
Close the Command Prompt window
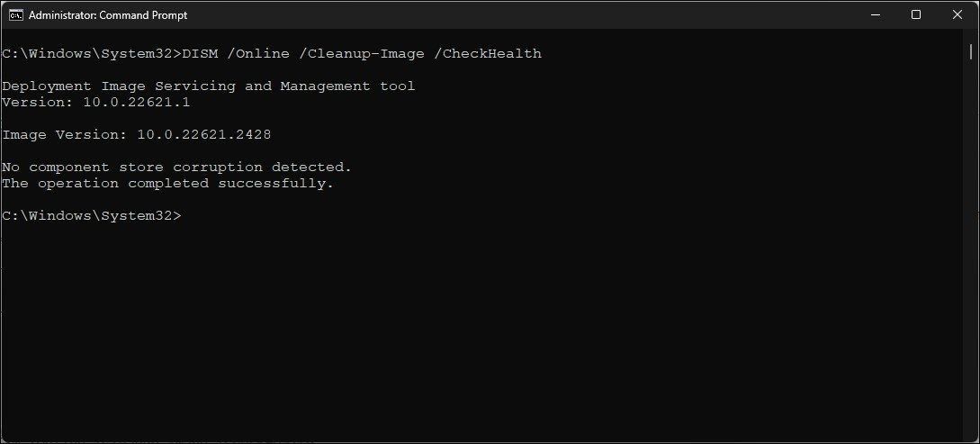[x=957, y=14]
